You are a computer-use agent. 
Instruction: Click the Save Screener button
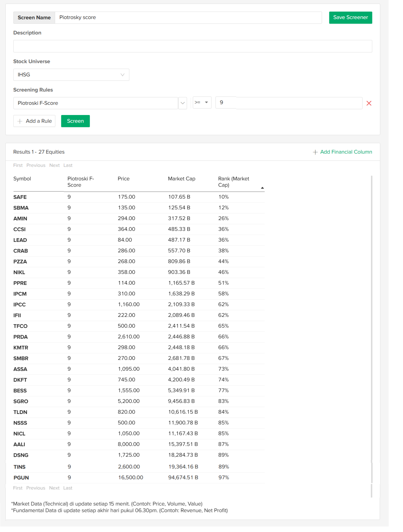point(350,18)
